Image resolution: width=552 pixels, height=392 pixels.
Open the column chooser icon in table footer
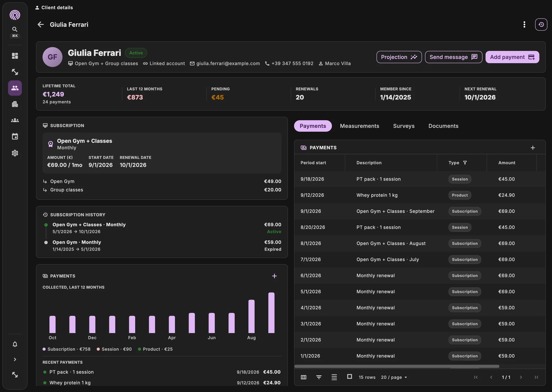click(x=304, y=377)
